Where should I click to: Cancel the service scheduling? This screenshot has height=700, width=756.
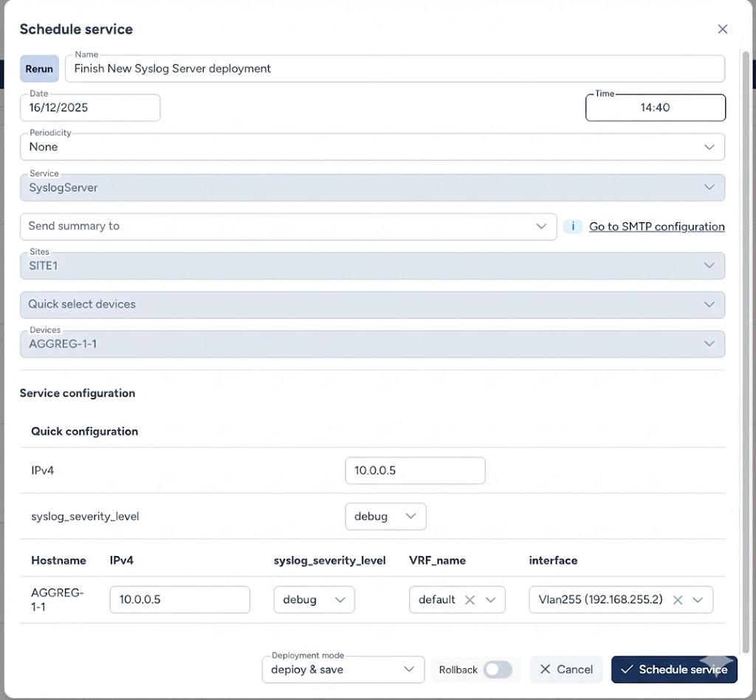point(566,670)
